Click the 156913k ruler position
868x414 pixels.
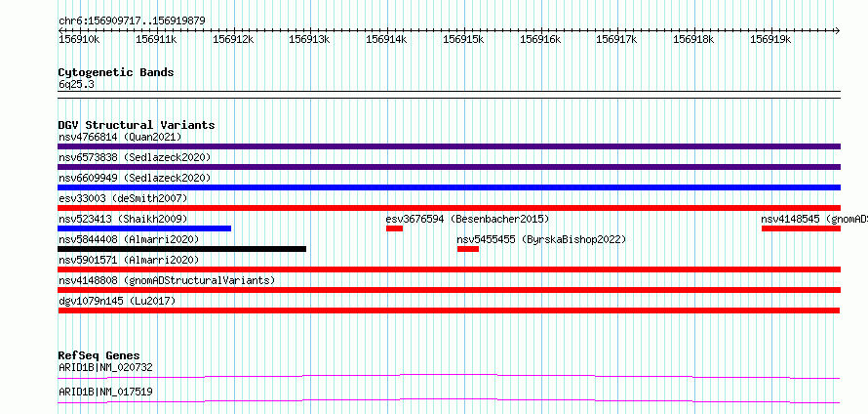309,39
